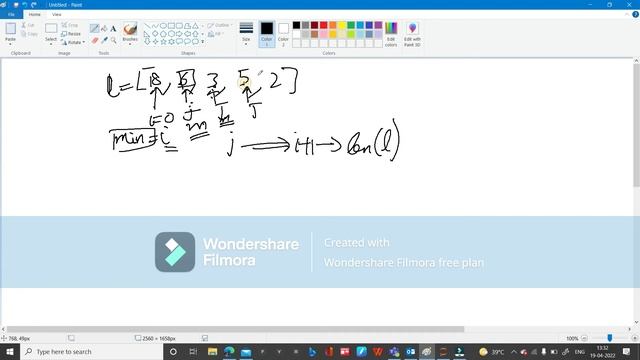This screenshot has width=640, height=360.
Task: Choose the yellow color swatch
Action: pyautogui.click(x=342, y=25)
